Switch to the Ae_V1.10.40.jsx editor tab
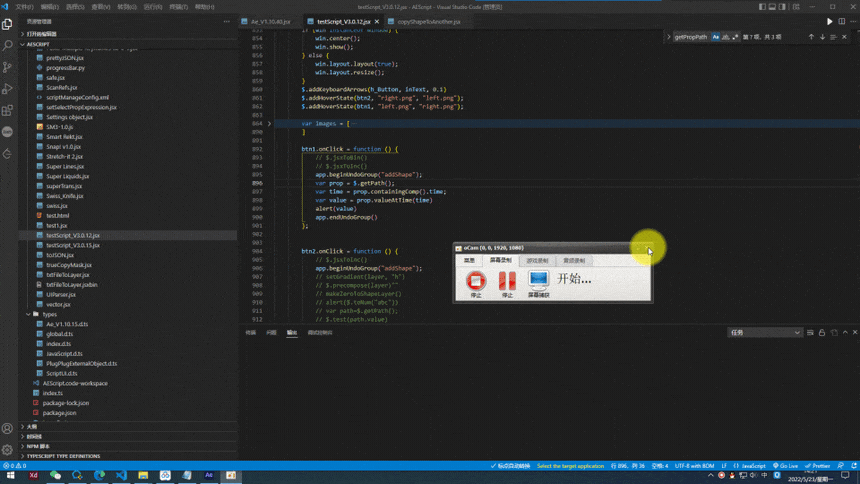The height and width of the screenshot is (484, 860). pos(270,21)
